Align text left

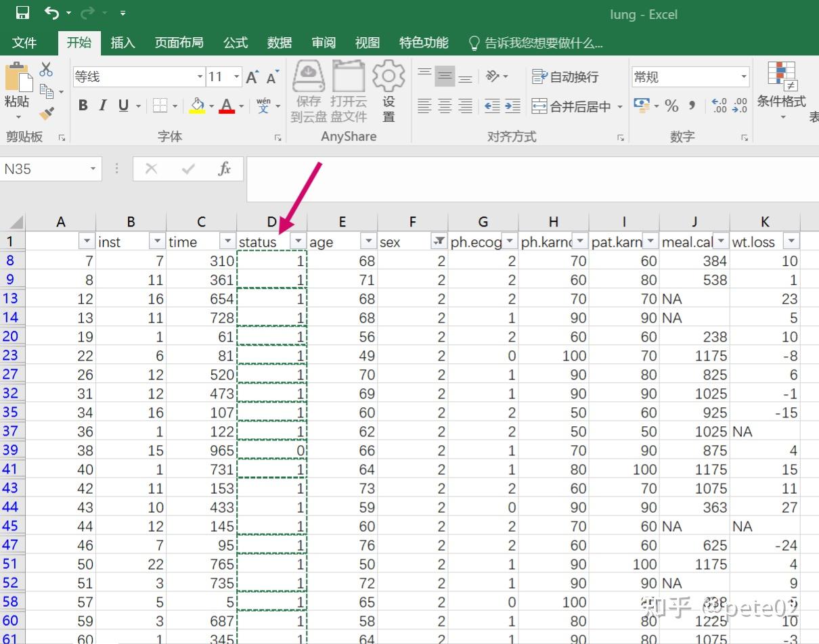coord(424,106)
